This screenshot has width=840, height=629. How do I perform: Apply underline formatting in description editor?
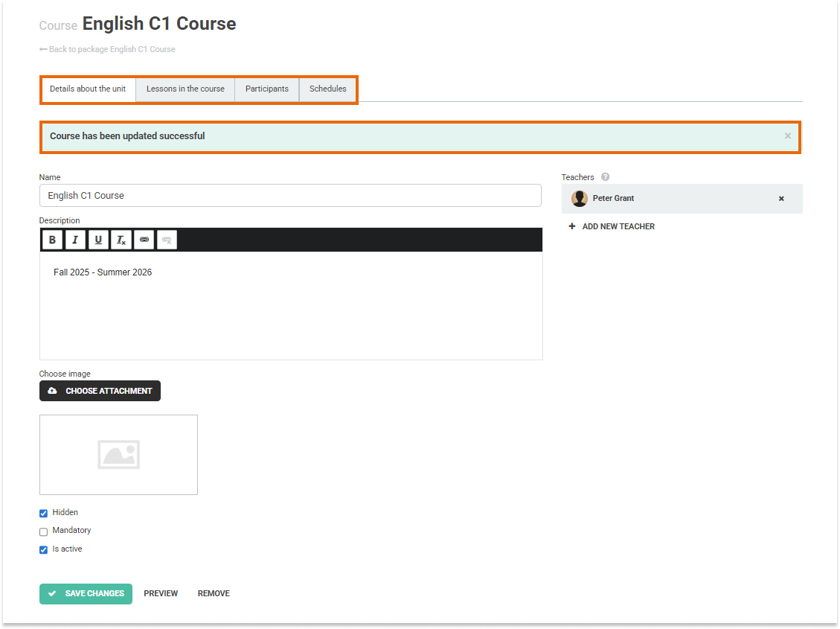98,240
